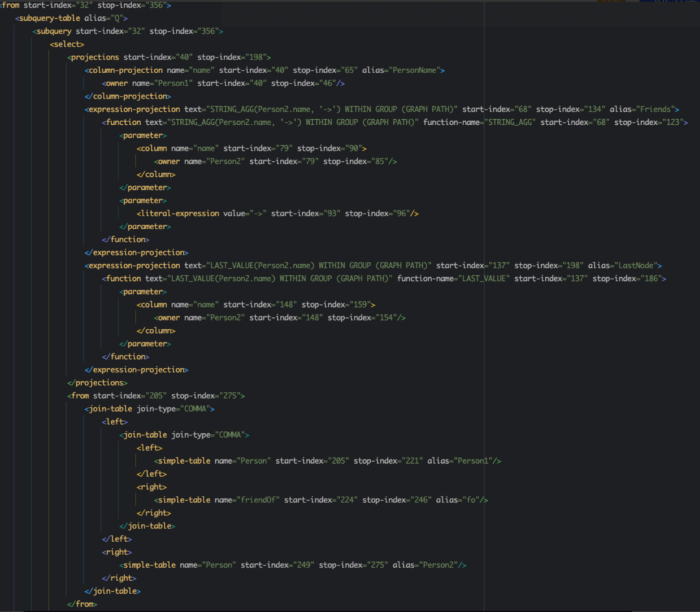Click the column line with stop-index "159"
Viewport: 700px width, 612px height.
tap(256, 304)
